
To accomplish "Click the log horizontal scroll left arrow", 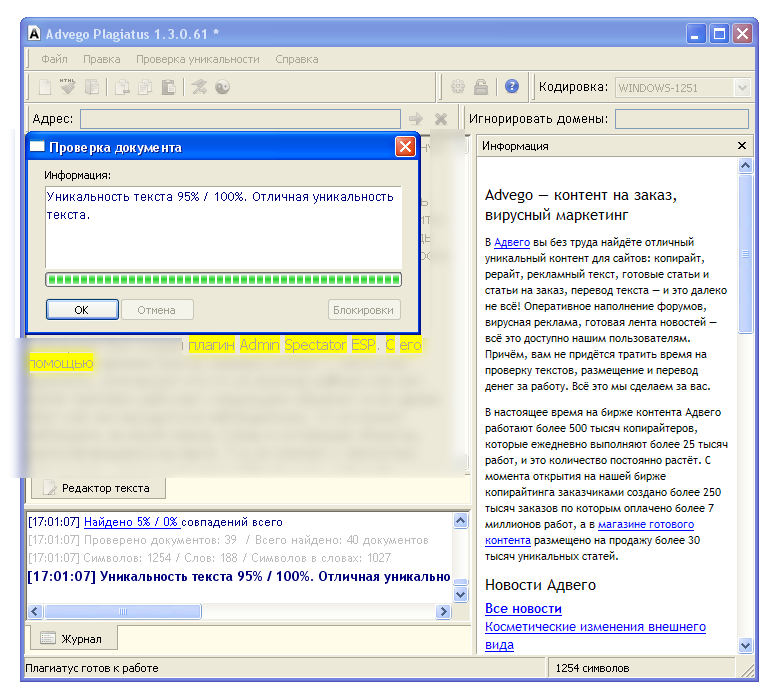I will [35, 611].
